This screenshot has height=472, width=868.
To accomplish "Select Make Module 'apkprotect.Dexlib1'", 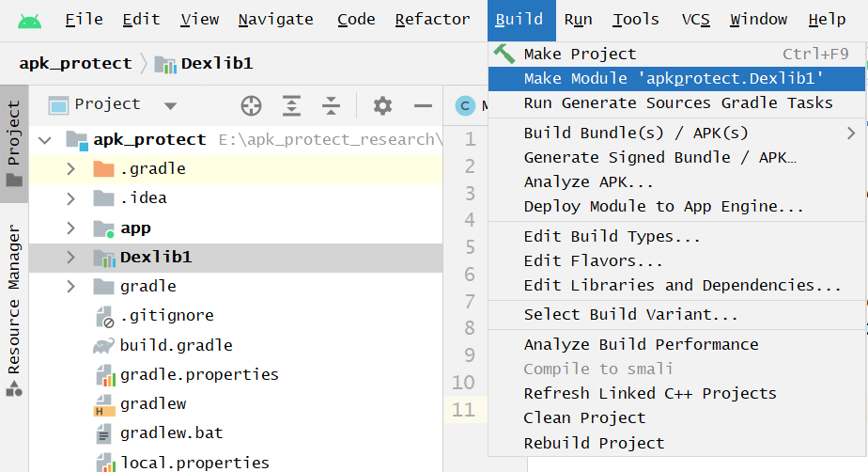I will [674, 78].
